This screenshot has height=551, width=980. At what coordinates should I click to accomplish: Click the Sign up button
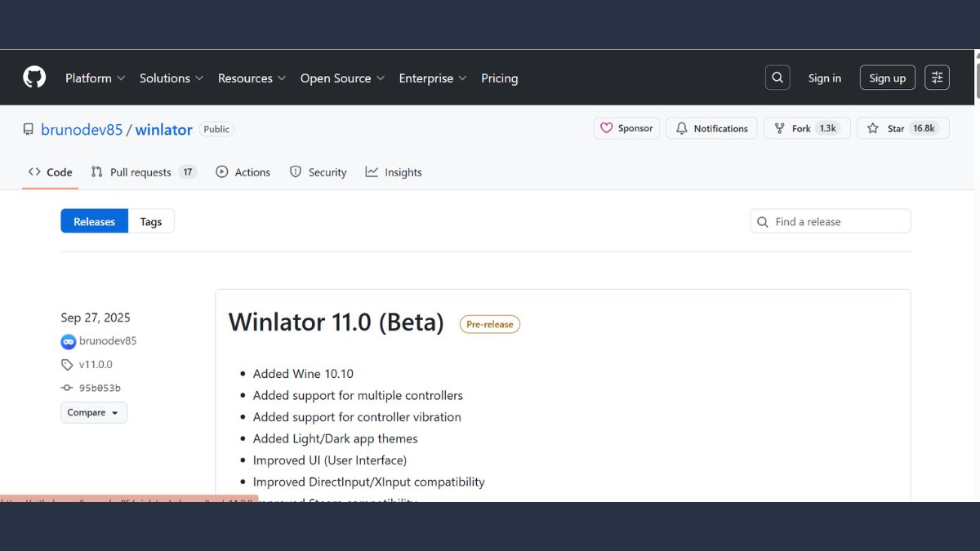click(887, 78)
